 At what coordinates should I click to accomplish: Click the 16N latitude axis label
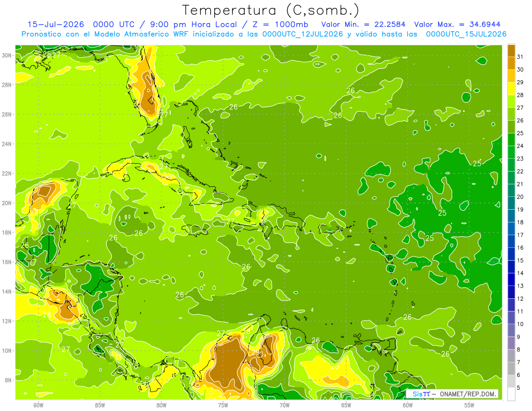[x=7, y=262]
